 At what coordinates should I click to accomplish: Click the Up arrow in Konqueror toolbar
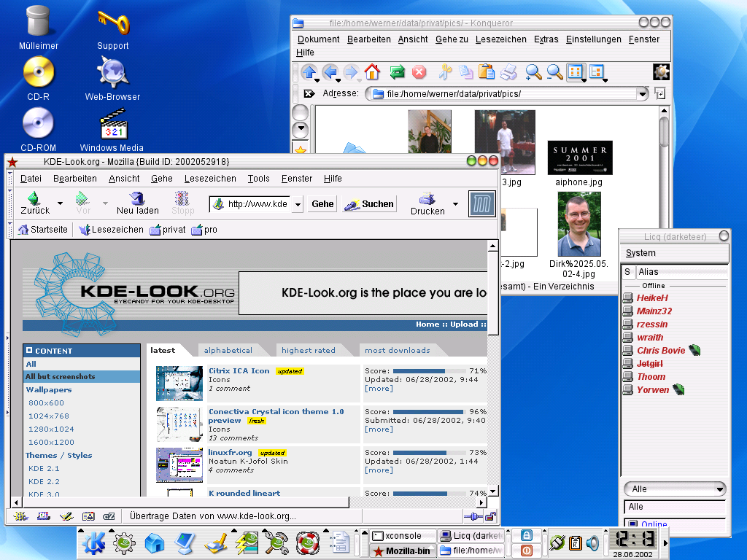click(x=309, y=72)
